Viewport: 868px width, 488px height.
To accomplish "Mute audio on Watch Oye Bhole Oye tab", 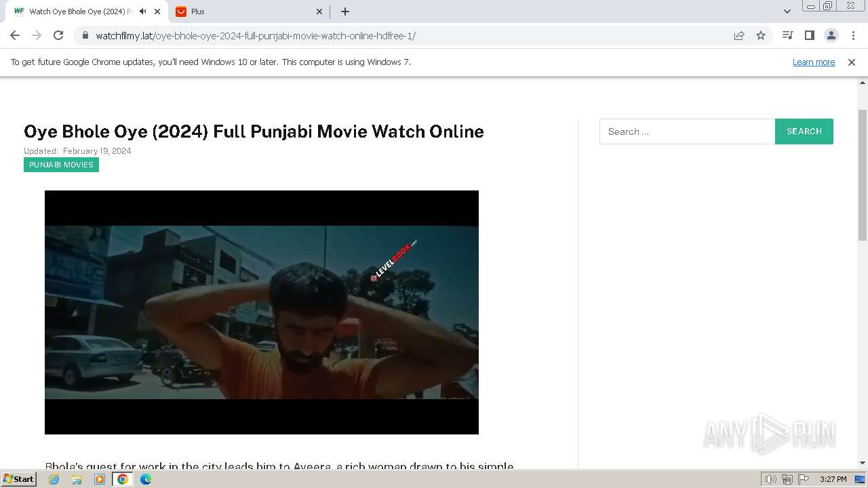I will pyautogui.click(x=142, y=12).
